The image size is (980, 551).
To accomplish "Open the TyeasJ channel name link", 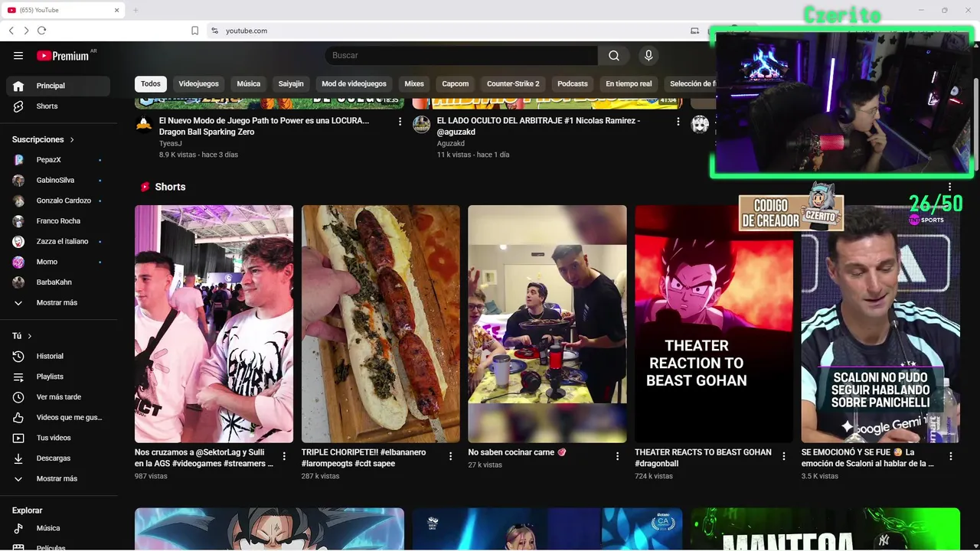I will click(171, 143).
